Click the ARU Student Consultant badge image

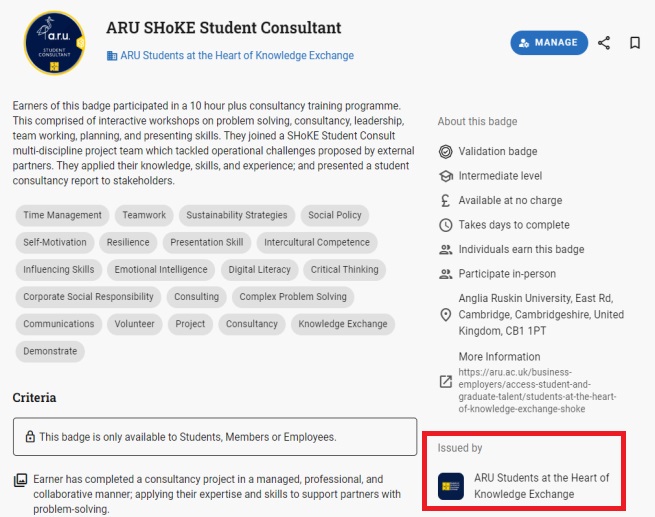tap(54, 43)
